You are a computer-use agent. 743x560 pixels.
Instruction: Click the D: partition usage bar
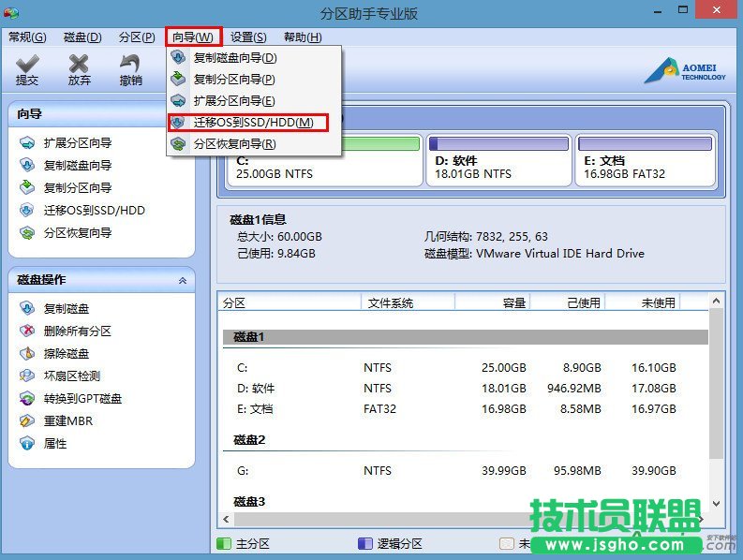click(x=498, y=143)
